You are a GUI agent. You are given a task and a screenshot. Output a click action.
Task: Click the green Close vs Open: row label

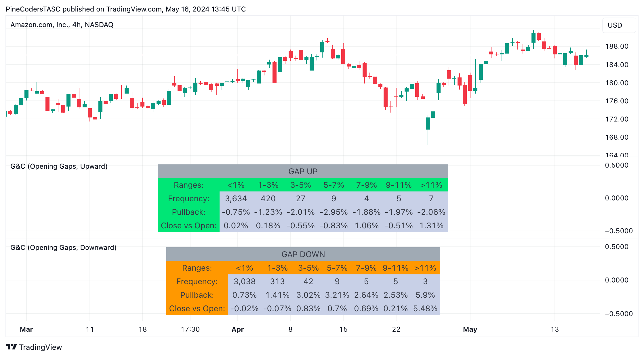(x=189, y=225)
